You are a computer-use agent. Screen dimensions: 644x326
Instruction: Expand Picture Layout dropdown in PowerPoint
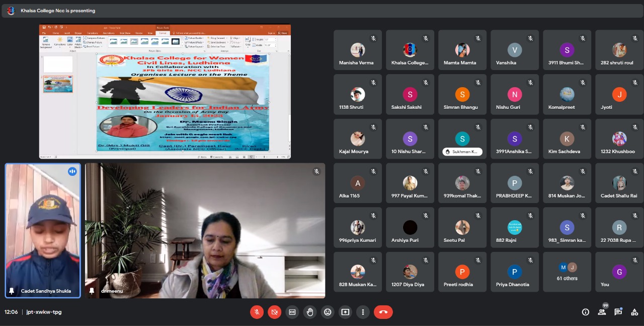pyautogui.click(x=194, y=47)
